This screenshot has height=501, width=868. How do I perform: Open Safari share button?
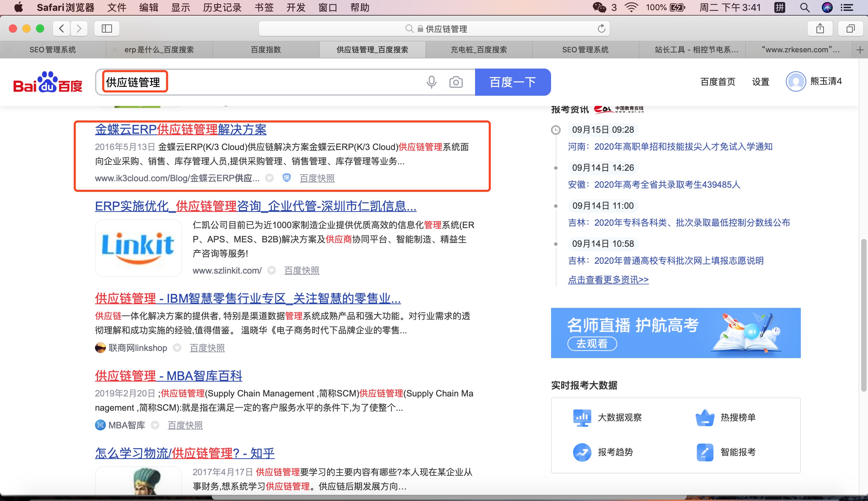(x=820, y=29)
